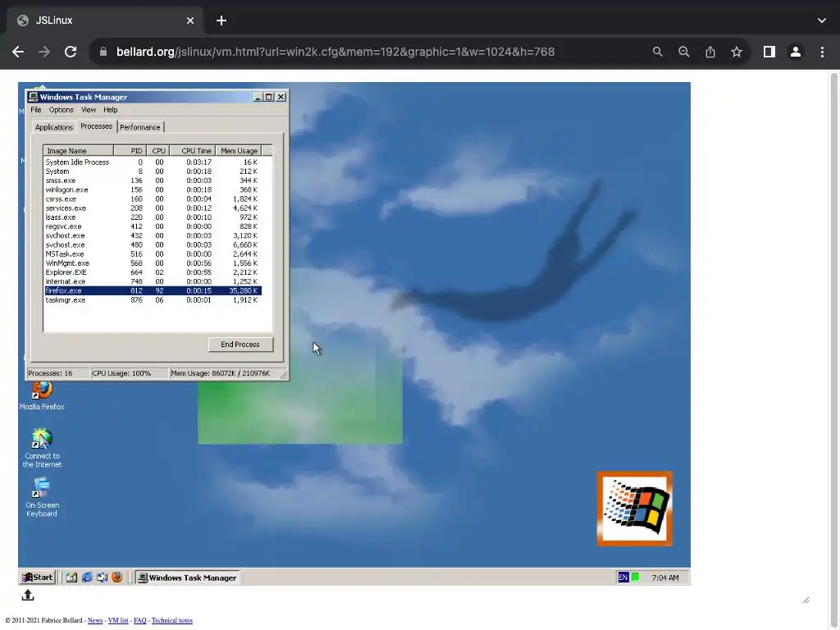Open Connect to the Internet shortcut
Viewport: 840px width, 630px height.
click(x=42, y=447)
